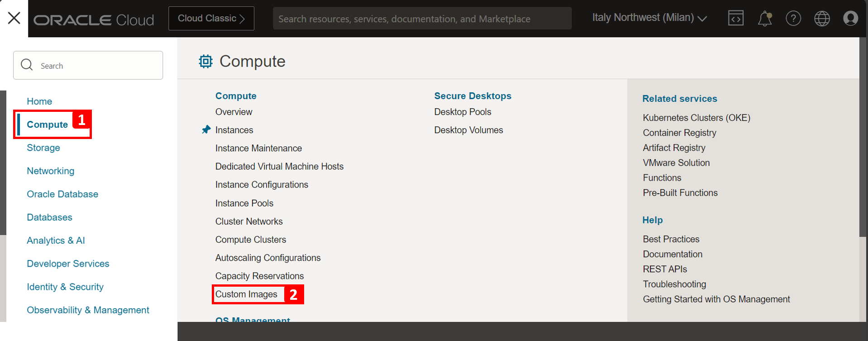
Task: Expand the Italy Northwest (Milan) region dropdown
Action: point(649,18)
